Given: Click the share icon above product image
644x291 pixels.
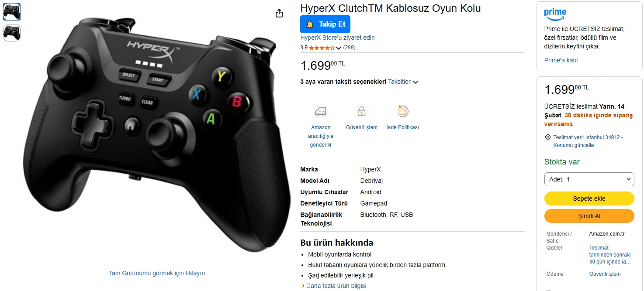Looking at the screenshot, I should pos(280,14).
